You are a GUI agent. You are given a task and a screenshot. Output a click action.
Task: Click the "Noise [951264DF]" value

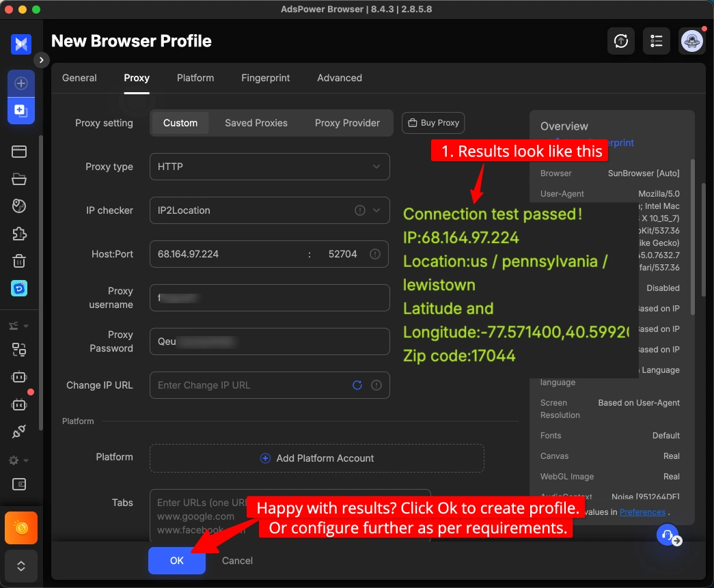tap(645, 496)
